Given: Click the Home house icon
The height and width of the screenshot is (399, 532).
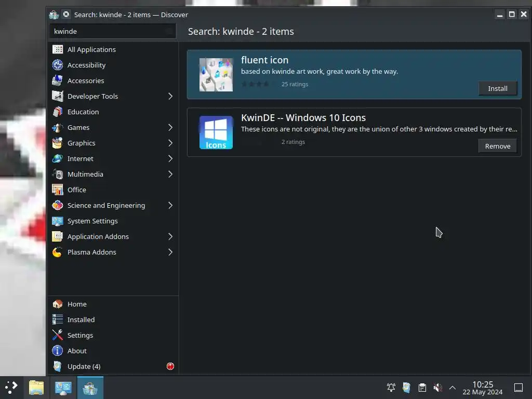Looking at the screenshot, I should [57, 304].
